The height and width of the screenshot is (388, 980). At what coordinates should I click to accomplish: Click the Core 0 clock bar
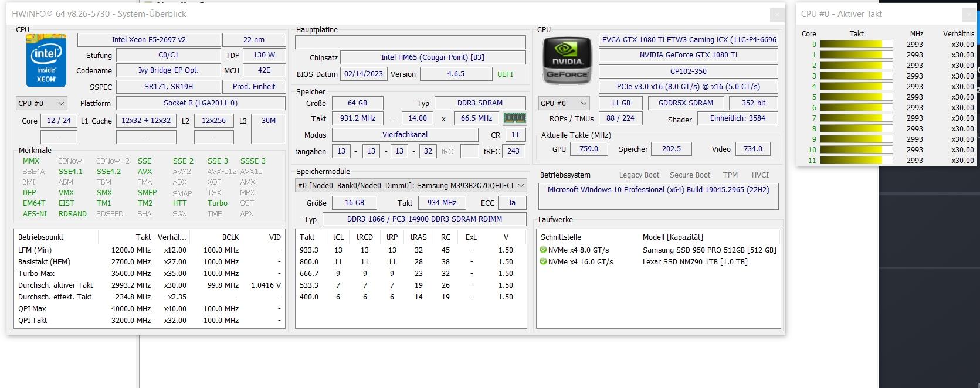[x=856, y=45]
